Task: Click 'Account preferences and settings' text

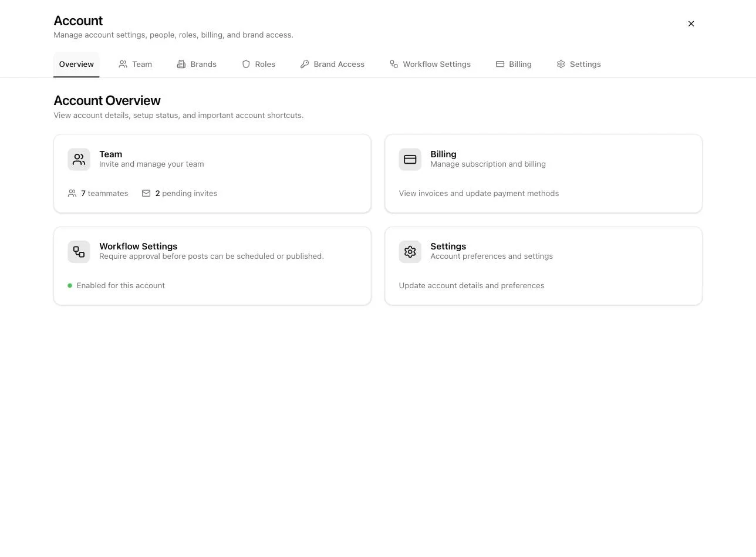Action: pyautogui.click(x=491, y=256)
